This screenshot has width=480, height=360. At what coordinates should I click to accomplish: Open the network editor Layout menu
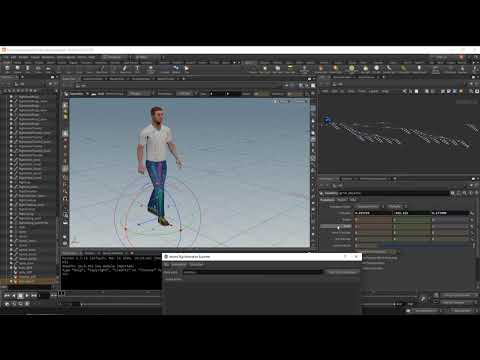(x=373, y=91)
